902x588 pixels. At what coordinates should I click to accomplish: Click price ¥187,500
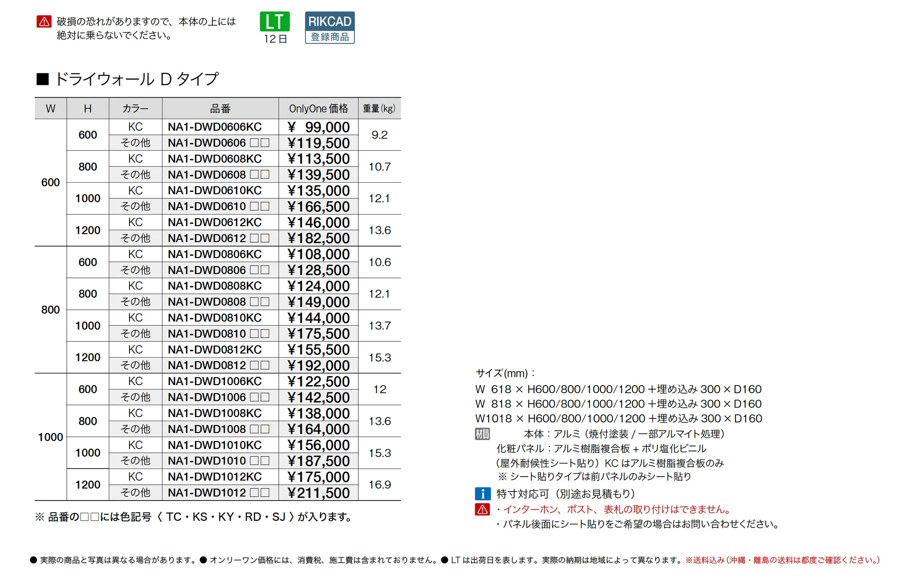click(x=319, y=461)
